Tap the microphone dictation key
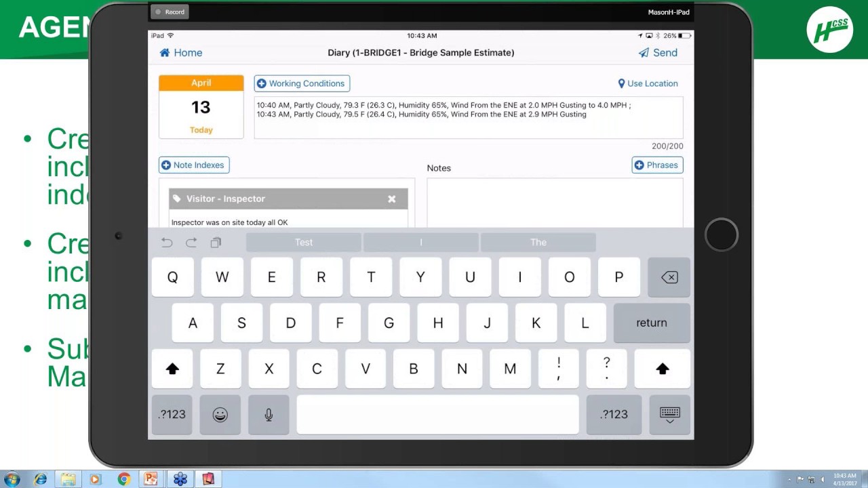868x488 pixels. point(269,414)
